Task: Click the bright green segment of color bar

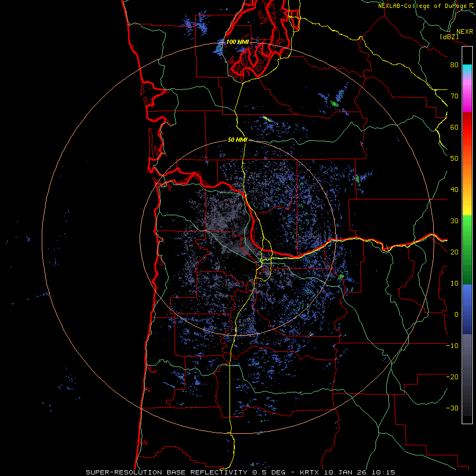Action: point(467,226)
